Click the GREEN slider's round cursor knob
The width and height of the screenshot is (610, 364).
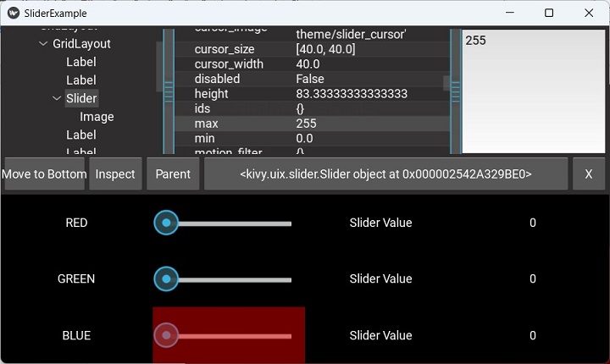pyautogui.click(x=166, y=279)
